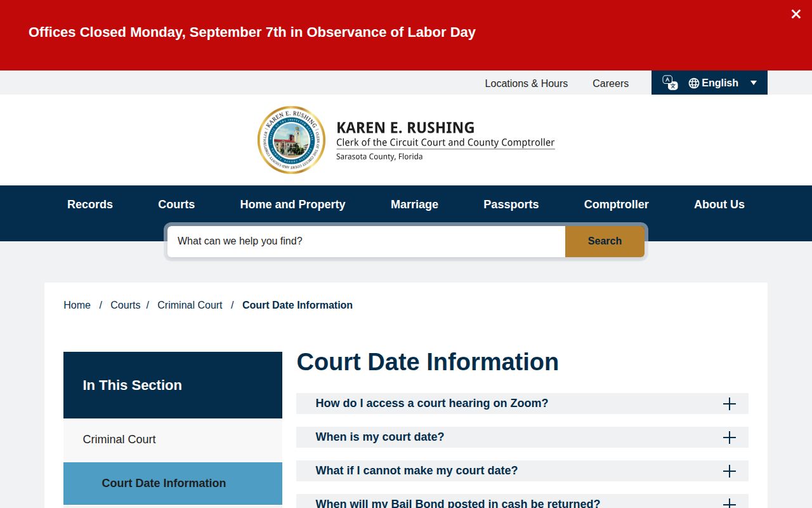Click the 'Sarasota County, Florida' text under the clerk title

(379, 157)
